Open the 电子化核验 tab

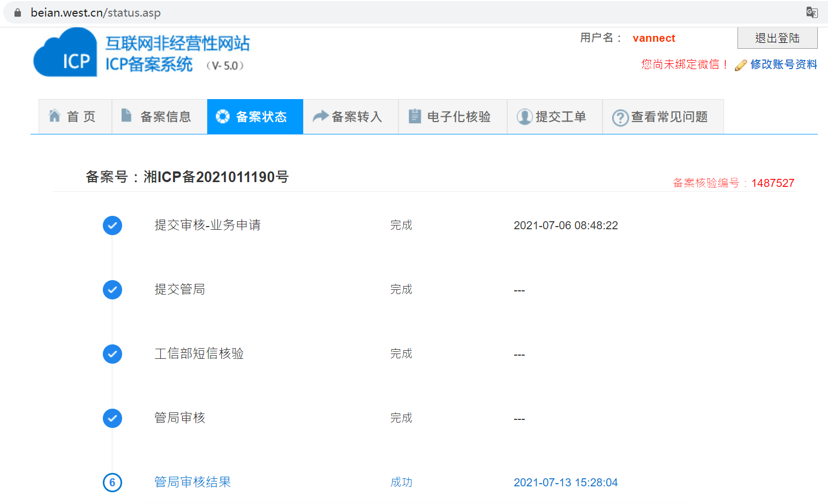tap(453, 117)
